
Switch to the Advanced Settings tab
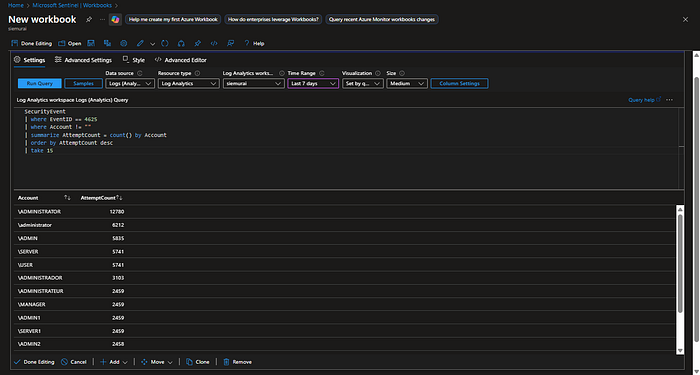(83, 60)
